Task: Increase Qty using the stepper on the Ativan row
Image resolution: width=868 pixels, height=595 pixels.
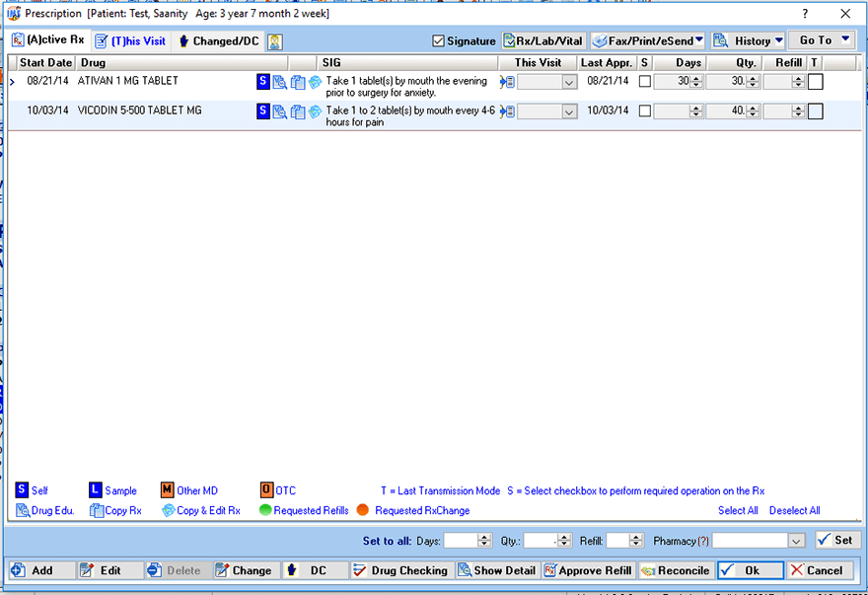Action: click(753, 79)
